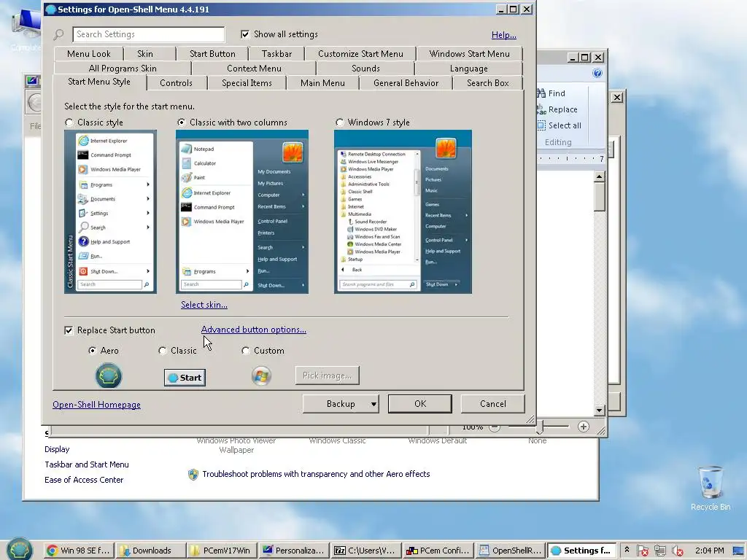
Task: Open the Sounds tab
Action: [x=365, y=68]
